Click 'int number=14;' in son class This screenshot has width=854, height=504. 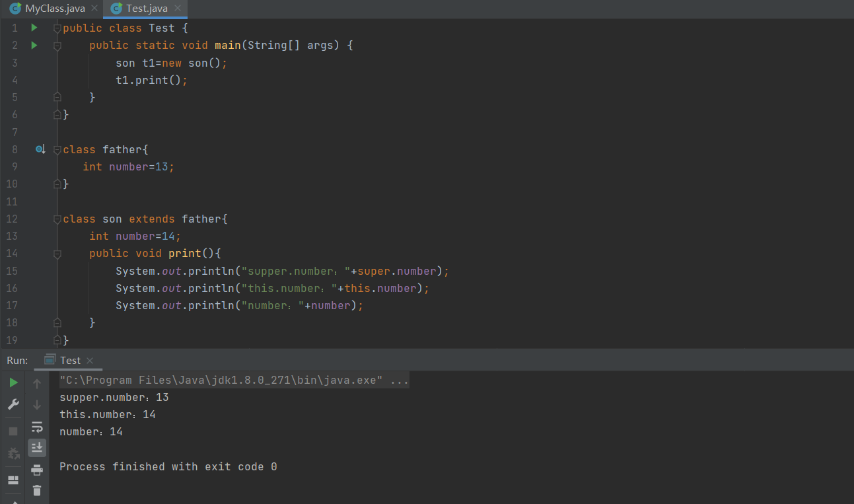[135, 236]
